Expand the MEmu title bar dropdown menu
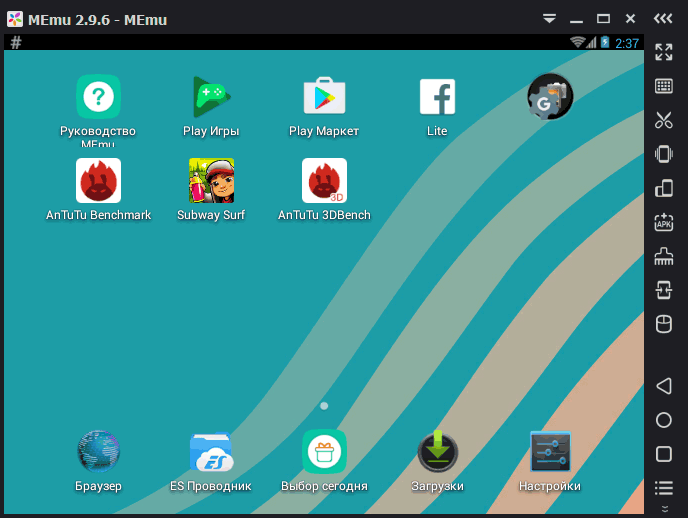Viewport: 688px width, 518px height. point(549,19)
